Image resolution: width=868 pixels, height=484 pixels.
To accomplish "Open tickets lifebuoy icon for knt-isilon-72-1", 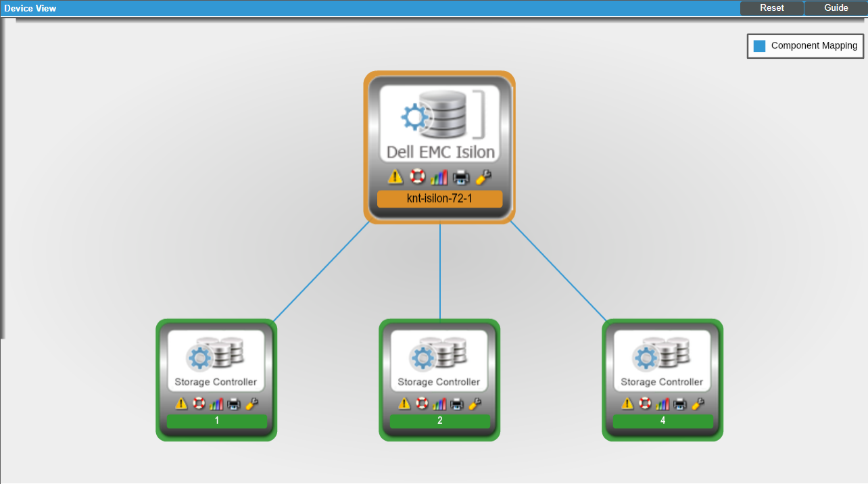I will click(417, 177).
